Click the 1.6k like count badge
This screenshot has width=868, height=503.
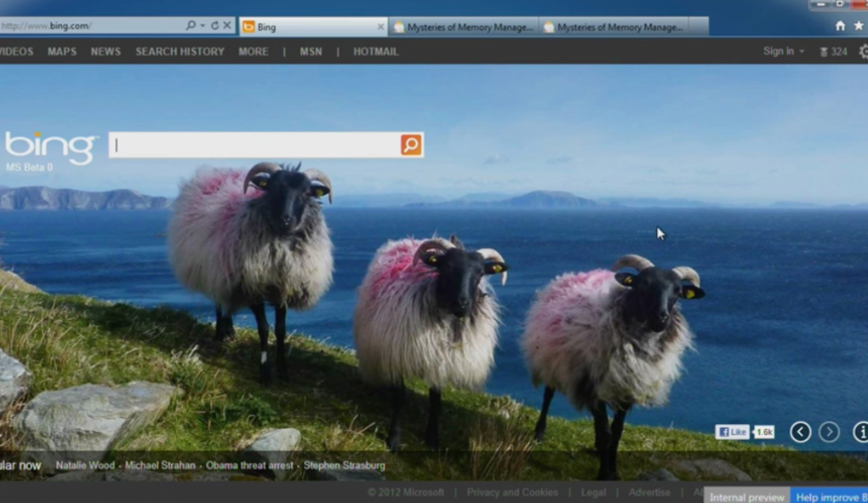(x=763, y=432)
